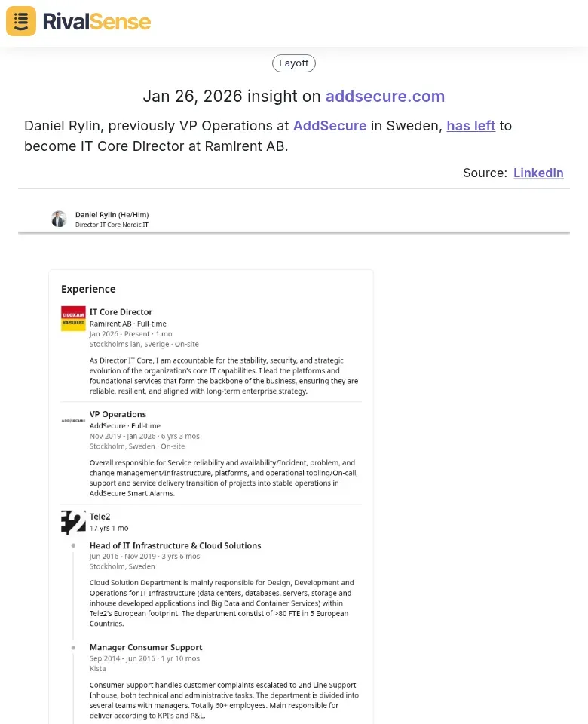588x724 pixels.
Task: Click the Manager Consumer Support title
Action: [x=145, y=647]
